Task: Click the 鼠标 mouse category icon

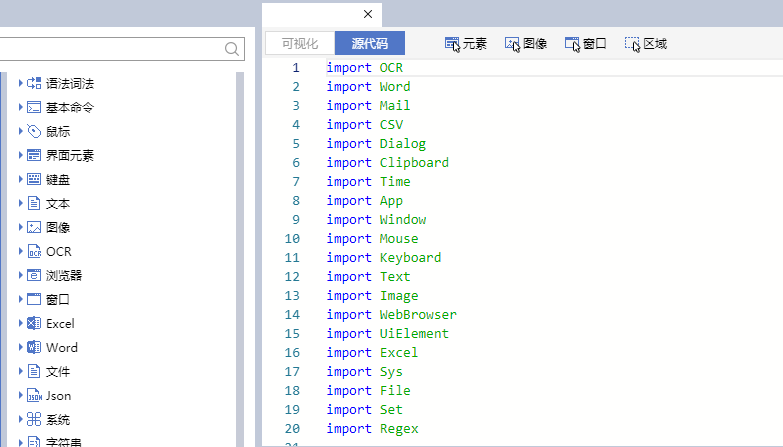Action: pyautogui.click(x=34, y=132)
